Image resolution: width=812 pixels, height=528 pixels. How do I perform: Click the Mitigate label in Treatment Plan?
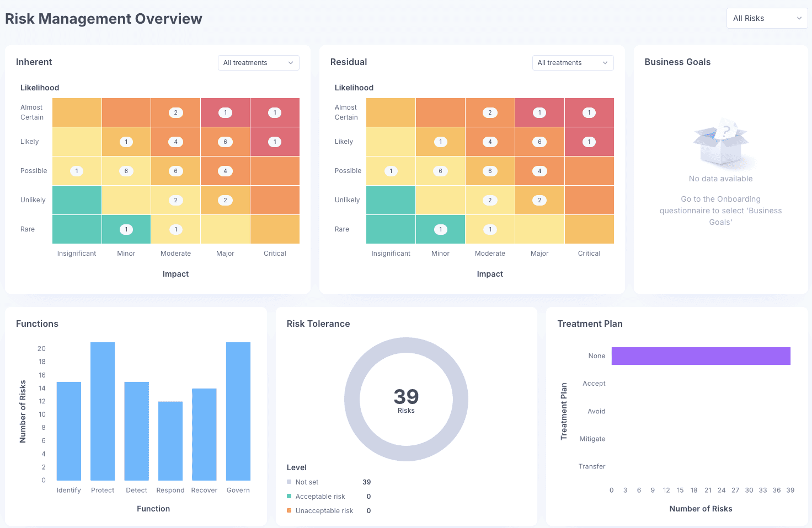point(592,438)
